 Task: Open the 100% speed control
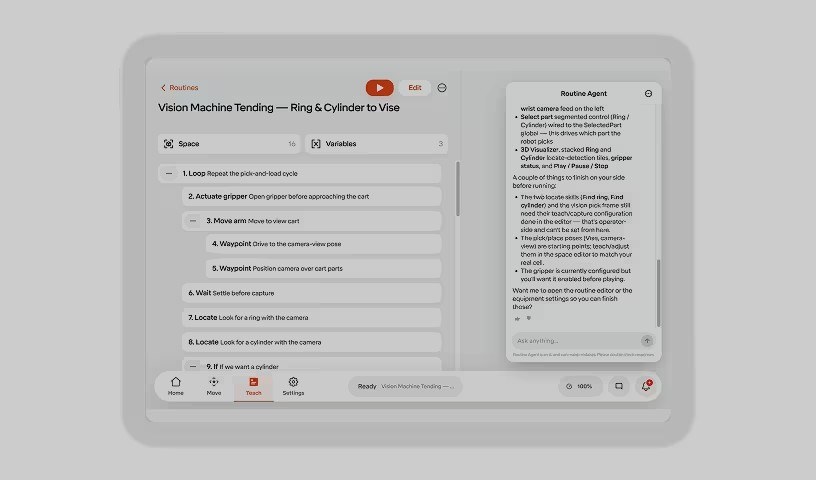click(580, 386)
